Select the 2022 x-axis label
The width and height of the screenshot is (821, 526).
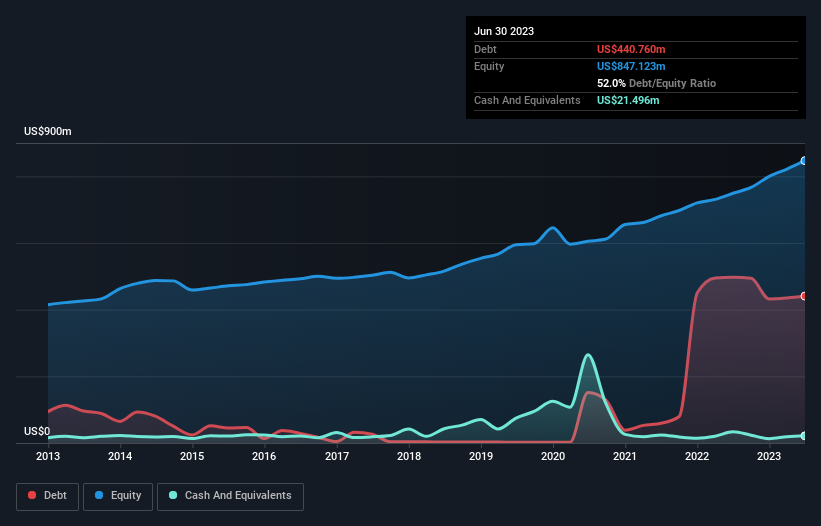pyautogui.click(x=697, y=456)
